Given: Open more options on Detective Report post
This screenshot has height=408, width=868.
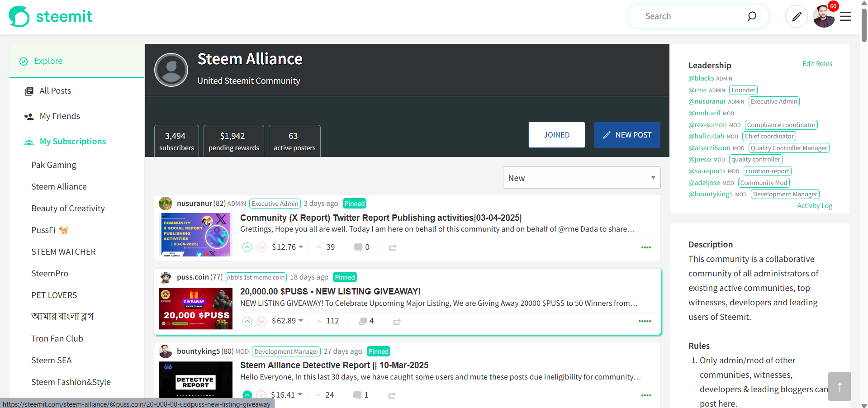Looking at the screenshot, I should click(646, 395).
